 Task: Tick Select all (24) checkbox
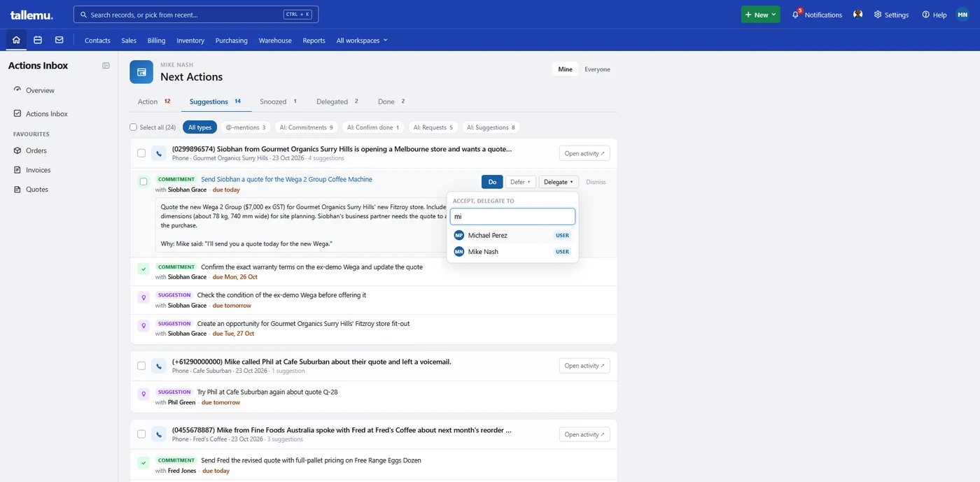[133, 127]
